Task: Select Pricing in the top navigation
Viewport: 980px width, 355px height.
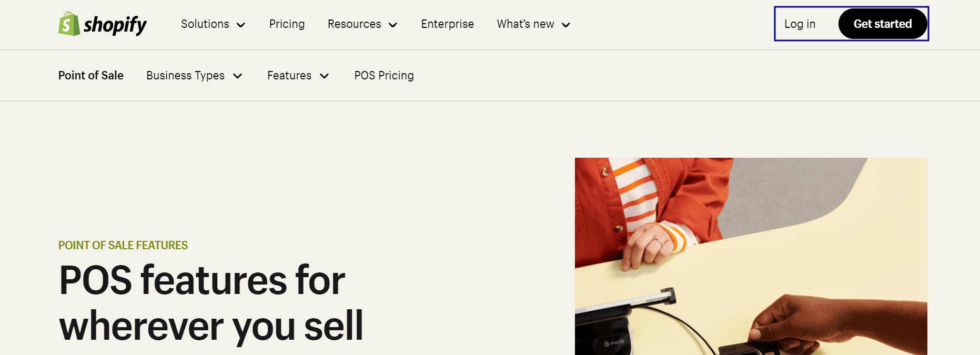Action: pyautogui.click(x=287, y=24)
